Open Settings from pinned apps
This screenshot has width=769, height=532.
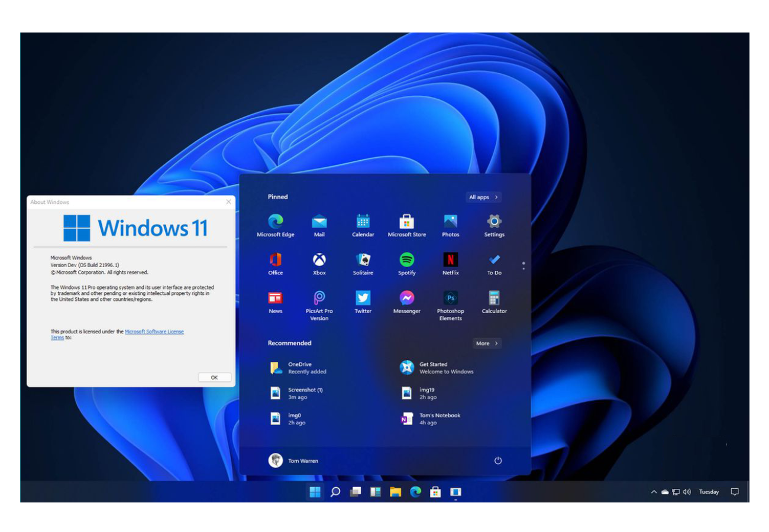click(x=495, y=226)
